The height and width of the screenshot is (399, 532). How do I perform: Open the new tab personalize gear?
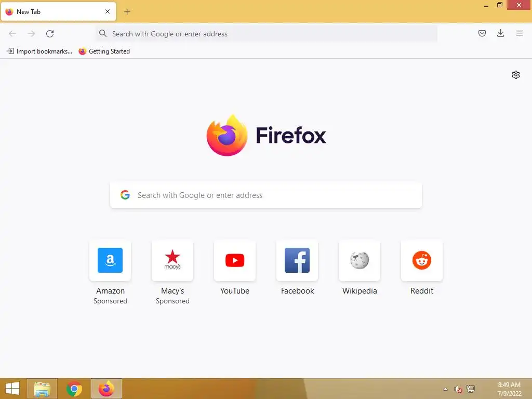click(516, 75)
